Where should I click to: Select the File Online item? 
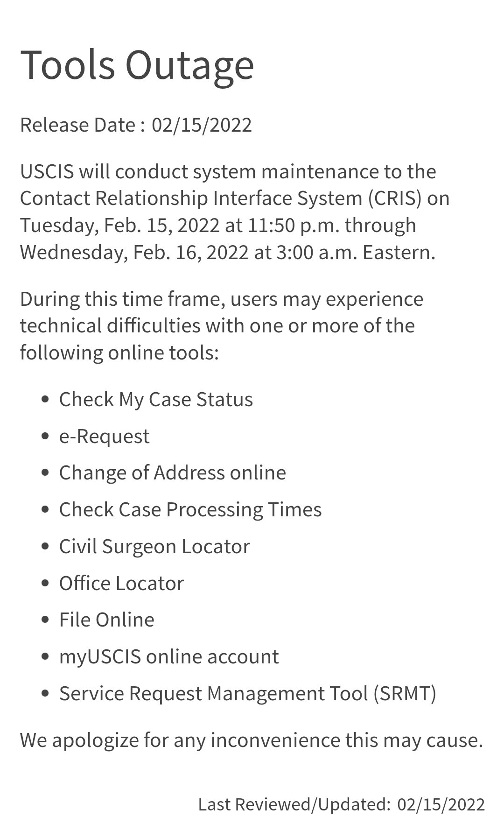106,620
